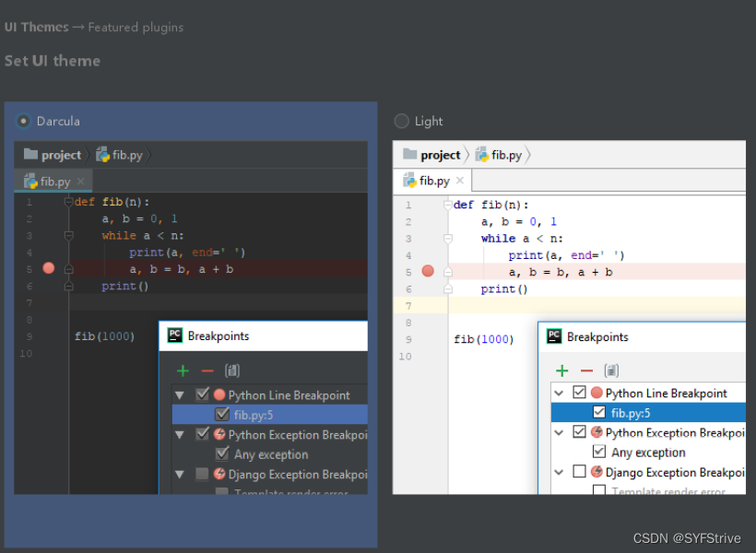The image size is (756, 553).
Task: Uncheck fib.py:5 checkbox in Darcula dialog
Action: (x=222, y=414)
